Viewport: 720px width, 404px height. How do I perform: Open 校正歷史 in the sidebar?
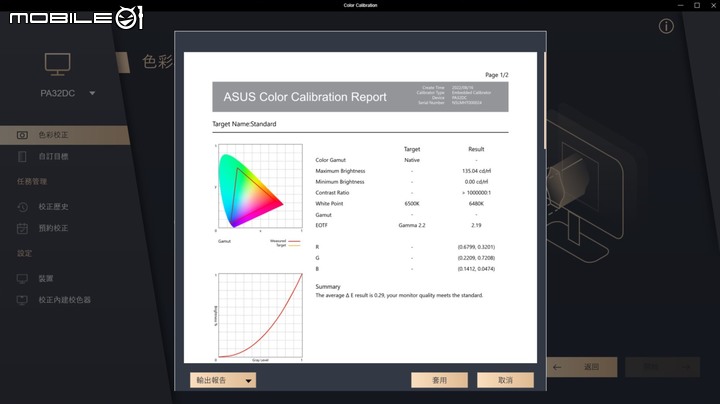click(x=53, y=207)
